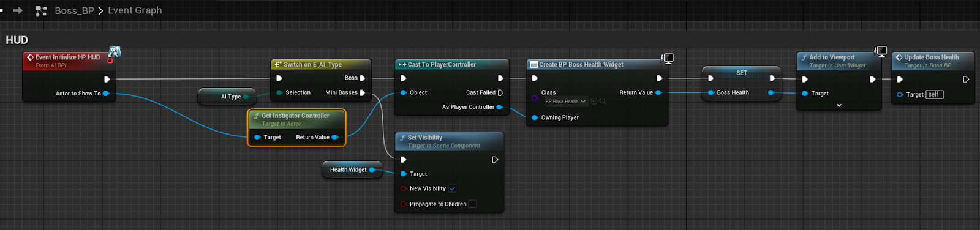Click the Boss Health output pin on SET
The width and height of the screenshot is (980, 230).
point(771,93)
